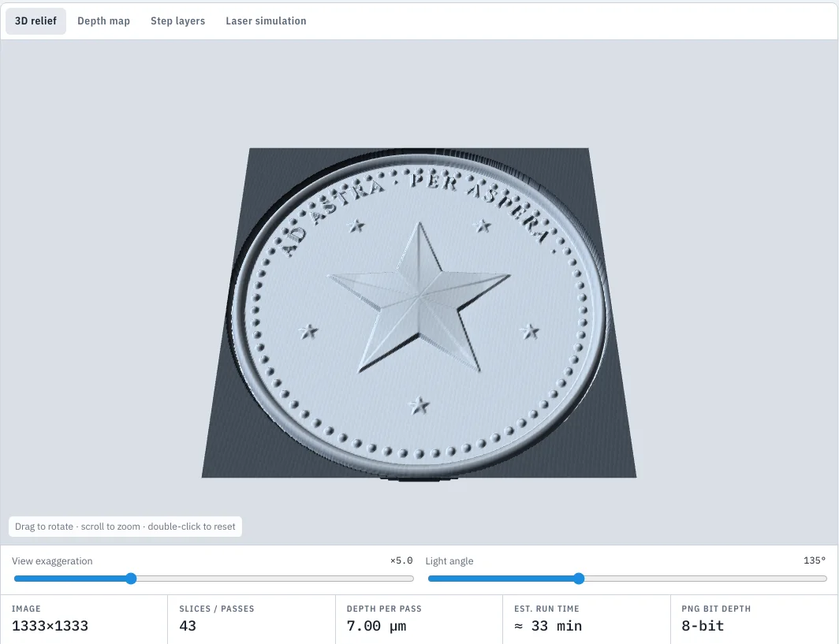Click the 1333×1333 image size value
Viewport: 839px width, 644px height.
click(x=50, y=626)
